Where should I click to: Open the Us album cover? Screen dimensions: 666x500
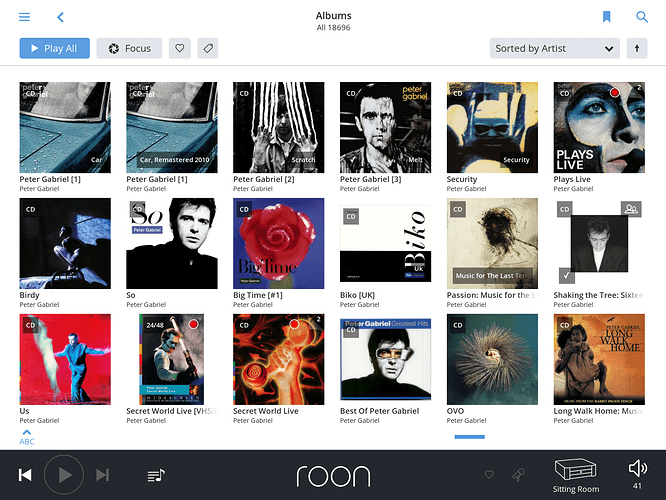click(65, 359)
